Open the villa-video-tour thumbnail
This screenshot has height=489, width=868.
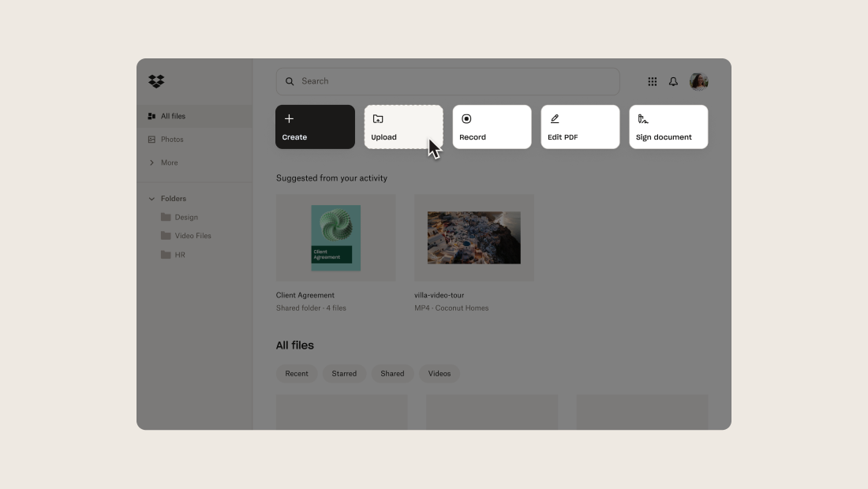[x=474, y=237]
